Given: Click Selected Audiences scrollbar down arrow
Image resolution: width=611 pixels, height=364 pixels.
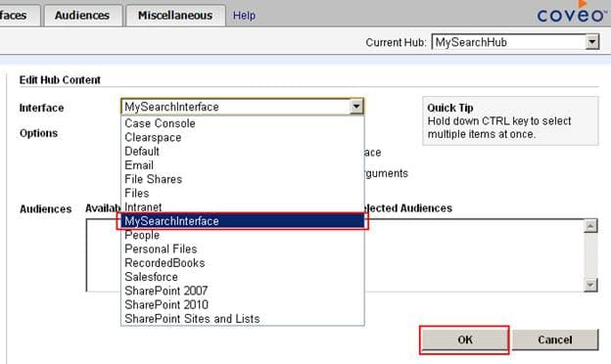Looking at the screenshot, I should pos(590,285).
